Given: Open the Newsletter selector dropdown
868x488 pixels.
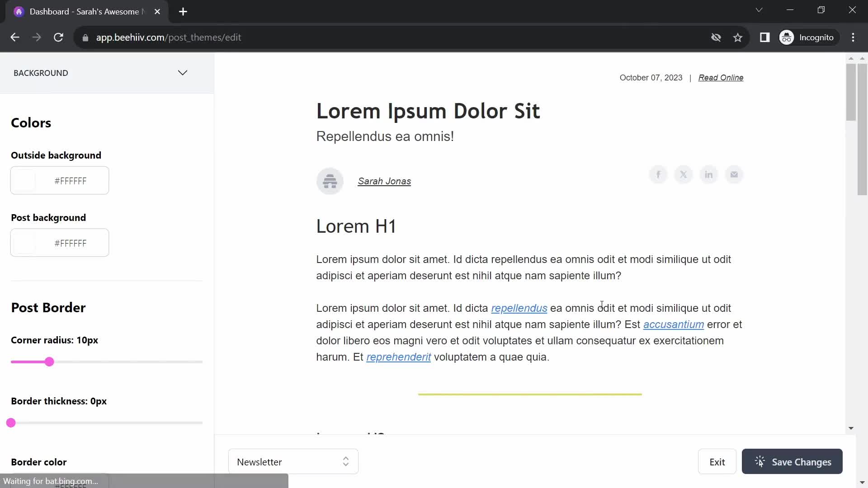Looking at the screenshot, I should 293,461.
